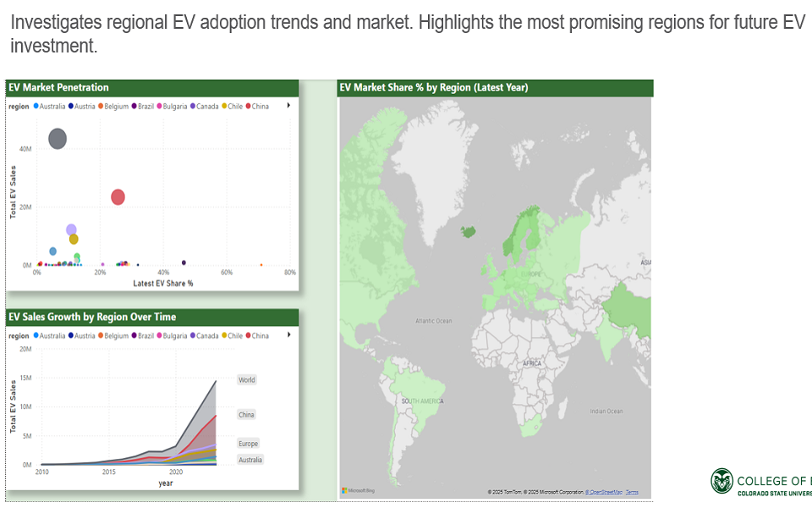Click South Africa on the world map

click(x=532, y=426)
